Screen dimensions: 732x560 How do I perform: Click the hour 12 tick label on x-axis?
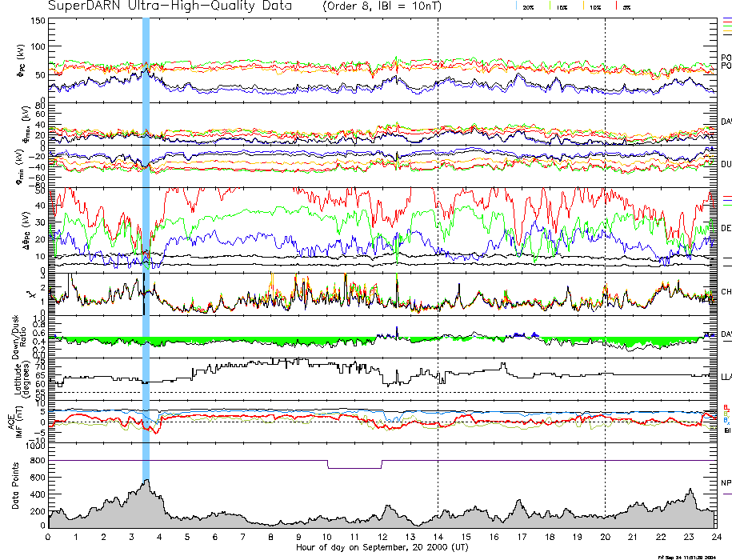(382, 536)
